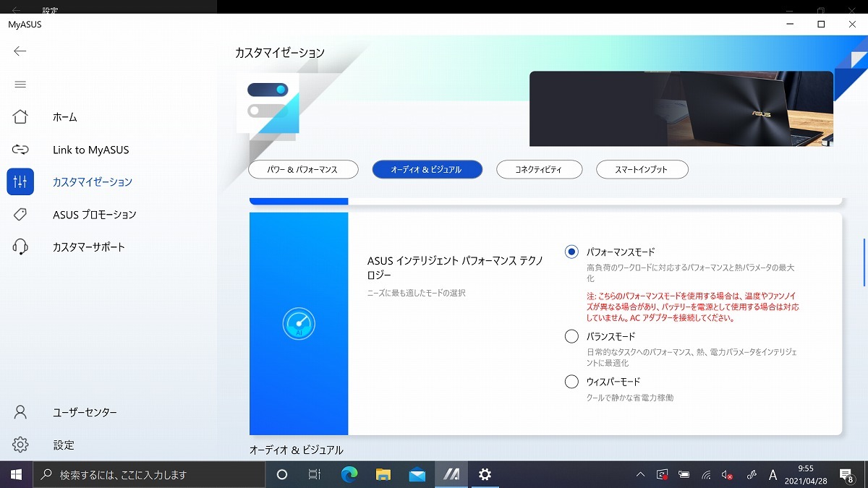Click the promotion tag icon
This screenshot has height=488, width=868.
(20, 214)
